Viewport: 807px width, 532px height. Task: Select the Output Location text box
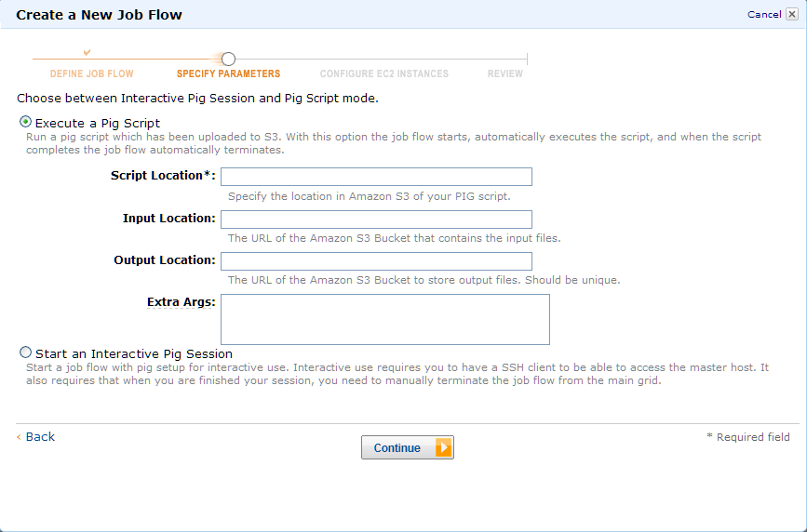click(x=376, y=260)
